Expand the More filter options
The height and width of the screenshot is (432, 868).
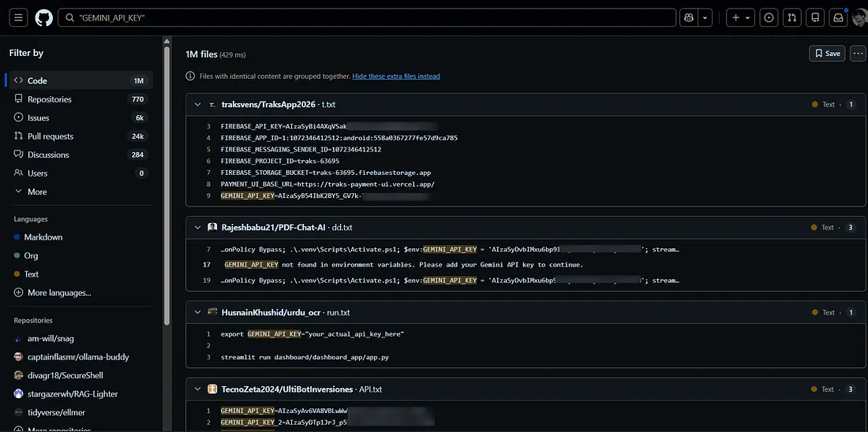click(x=80, y=192)
